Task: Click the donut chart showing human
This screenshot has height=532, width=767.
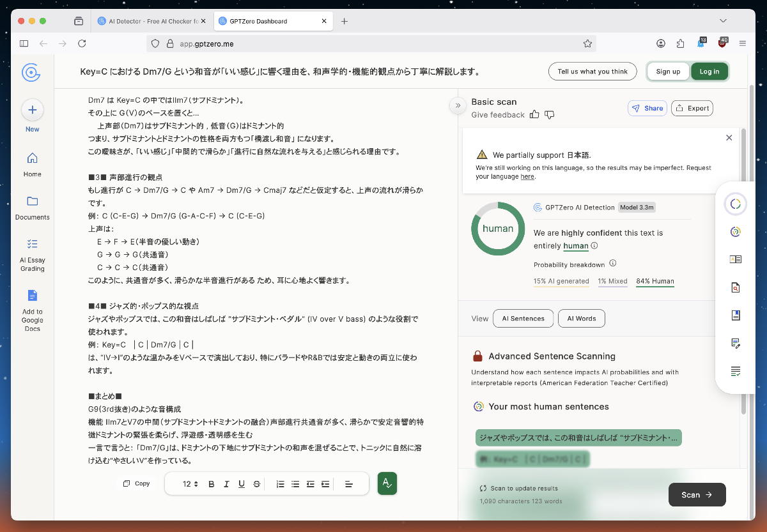Action: 498,229
